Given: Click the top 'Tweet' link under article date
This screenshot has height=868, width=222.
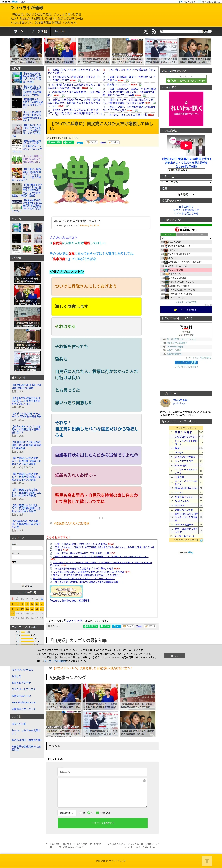Looking at the screenshot, I should [103, 142].
